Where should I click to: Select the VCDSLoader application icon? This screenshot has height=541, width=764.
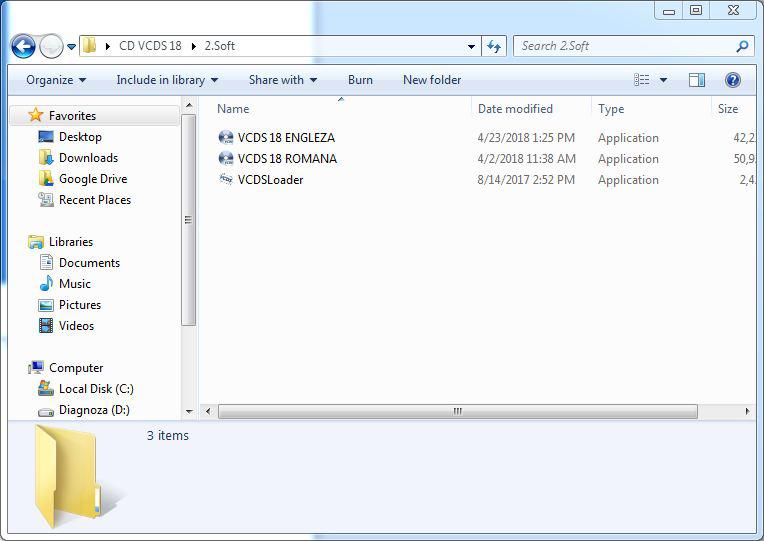226,180
